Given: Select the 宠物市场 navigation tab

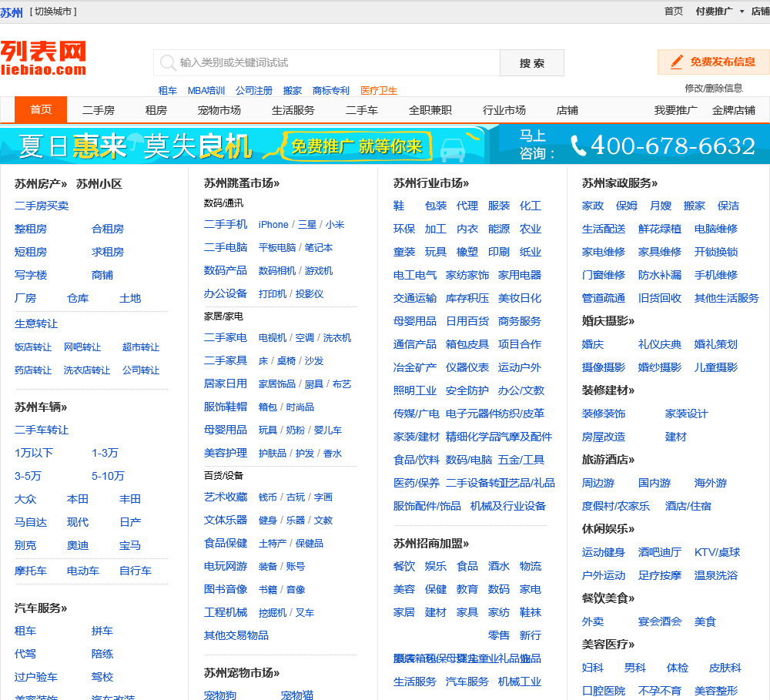Looking at the screenshot, I should [219, 110].
